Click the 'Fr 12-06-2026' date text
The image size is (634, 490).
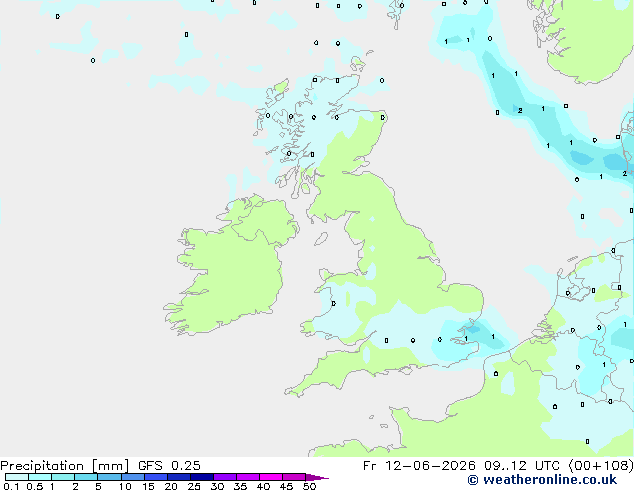(419, 466)
